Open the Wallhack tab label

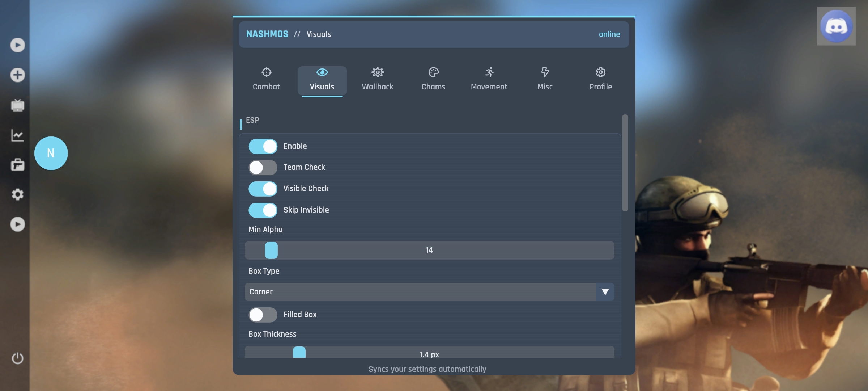(x=378, y=87)
